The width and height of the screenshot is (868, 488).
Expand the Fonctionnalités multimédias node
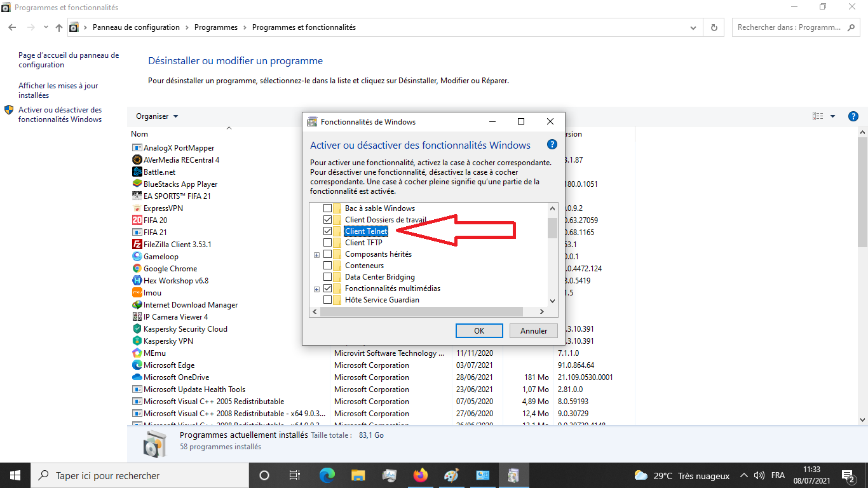(316, 289)
